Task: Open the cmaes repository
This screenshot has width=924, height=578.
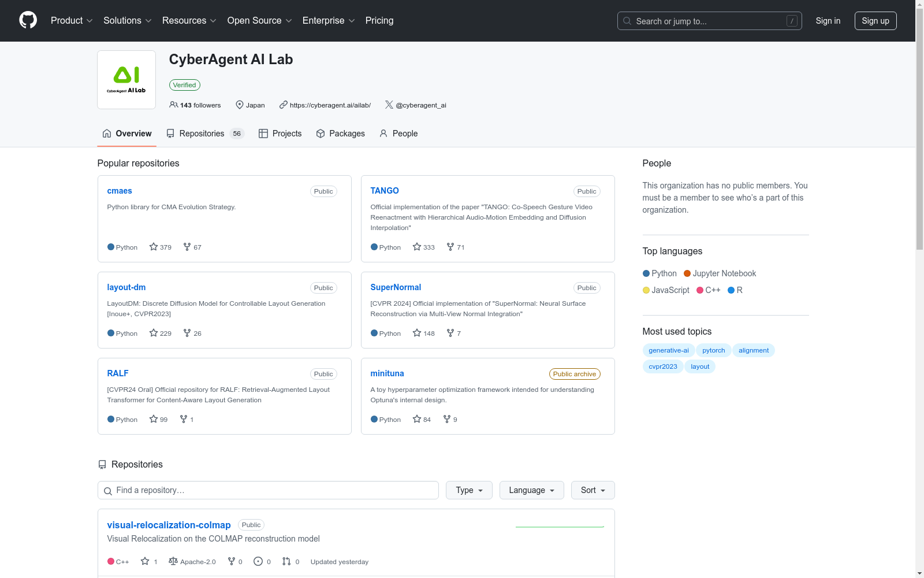Action: (120, 191)
